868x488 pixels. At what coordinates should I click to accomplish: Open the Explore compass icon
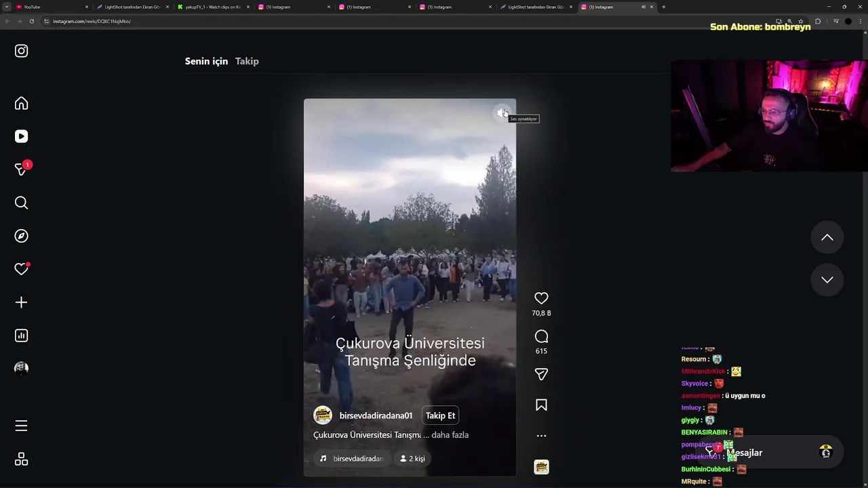coord(21,236)
